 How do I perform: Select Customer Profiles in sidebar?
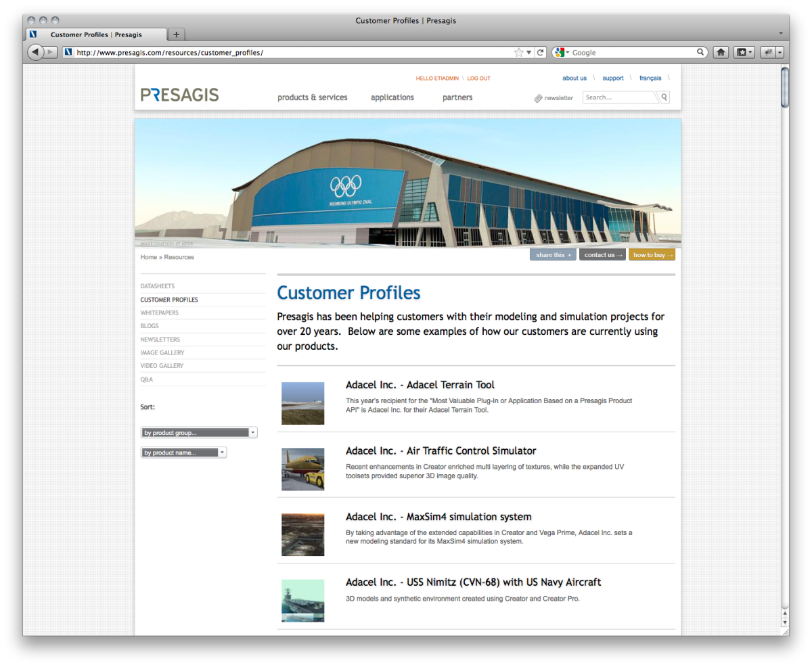169,300
